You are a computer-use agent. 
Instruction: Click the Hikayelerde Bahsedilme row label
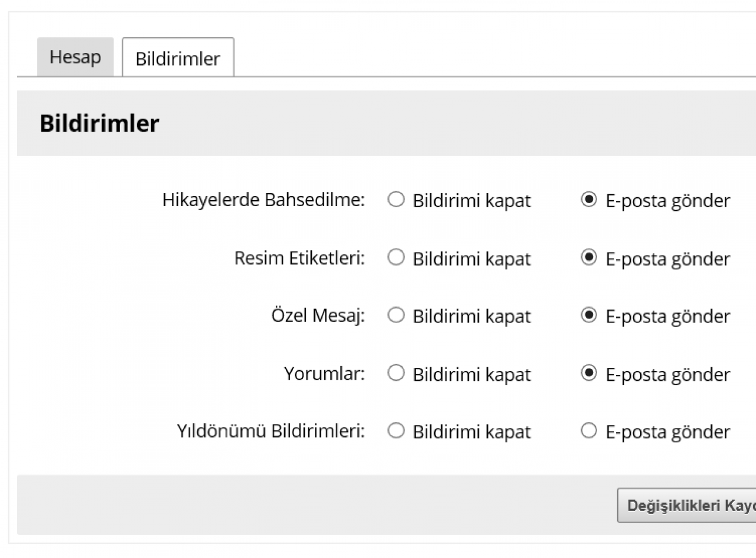pyautogui.click(x=263, y=200)
